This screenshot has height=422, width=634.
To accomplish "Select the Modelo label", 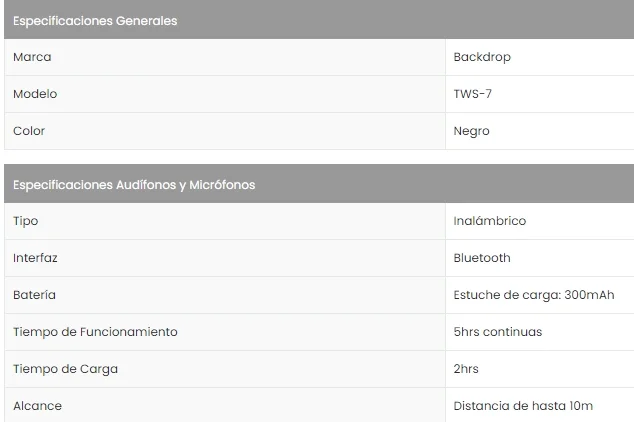I will [35, 94].
